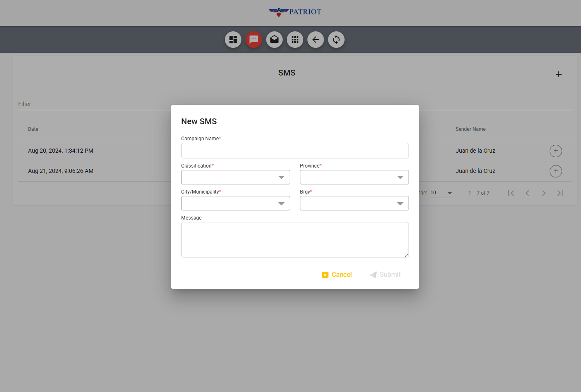The image size is (581, 392).
Task: Select the red SMS chat icon
Action: coord(254,40)
